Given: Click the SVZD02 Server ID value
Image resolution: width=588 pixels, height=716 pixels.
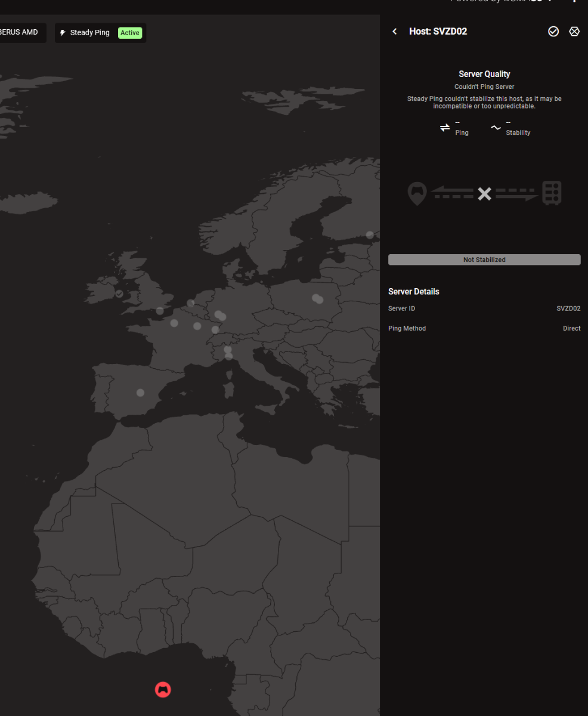Looking at the screenshot, I should coord(568,308).
